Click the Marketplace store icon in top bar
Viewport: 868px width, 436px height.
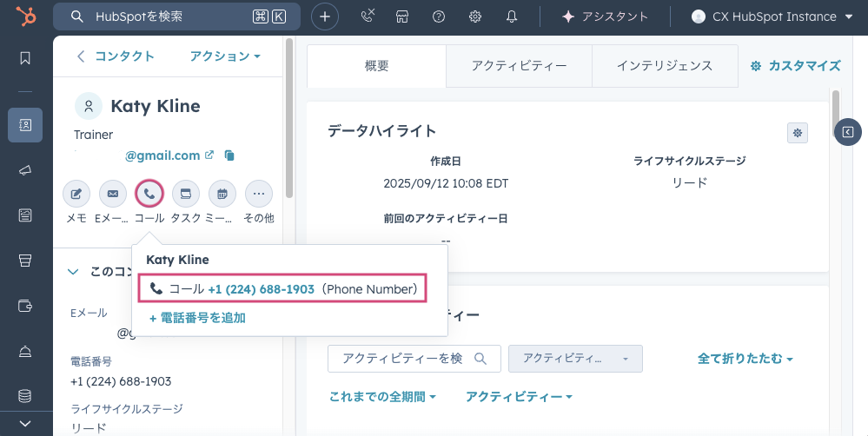(x=401, y=17)
